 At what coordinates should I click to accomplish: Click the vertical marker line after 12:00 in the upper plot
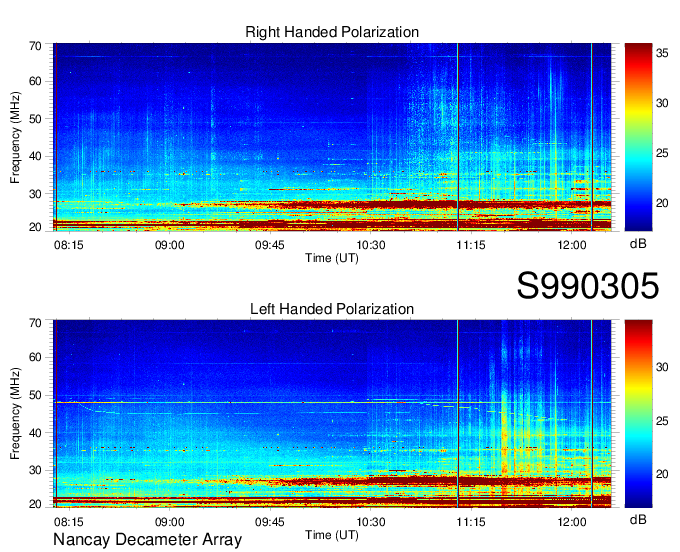[x=592, y=137]
